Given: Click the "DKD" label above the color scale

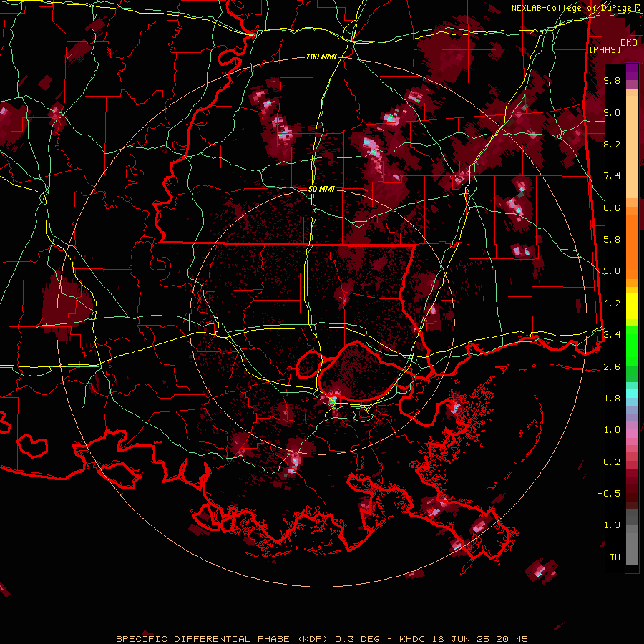Looking at the screenshot, I should coord(629,43).
